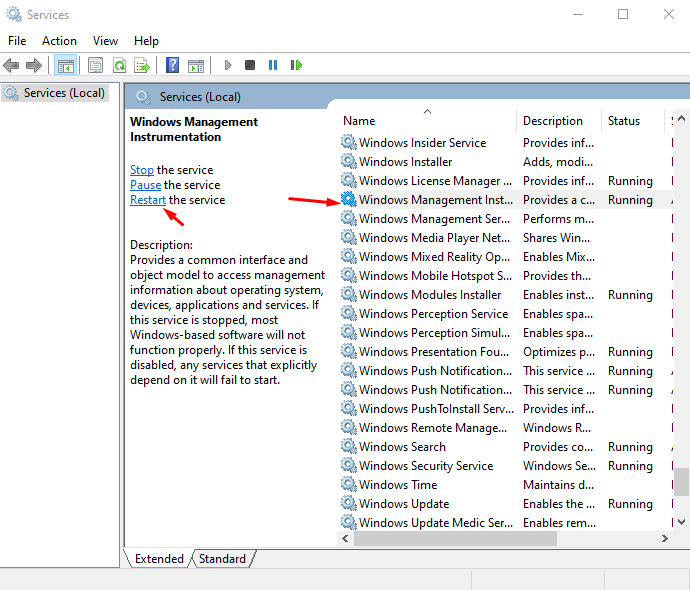This screenshot has width=690, height=590.
Task: Click the Restart Service toolbar icon
Action: [x=296, y=66]
